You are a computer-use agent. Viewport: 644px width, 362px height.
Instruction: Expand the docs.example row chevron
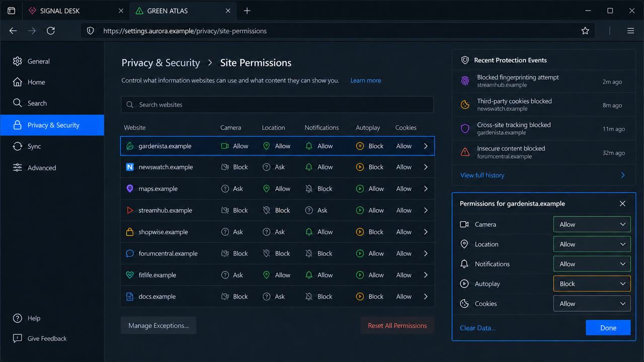pos(426,297)
